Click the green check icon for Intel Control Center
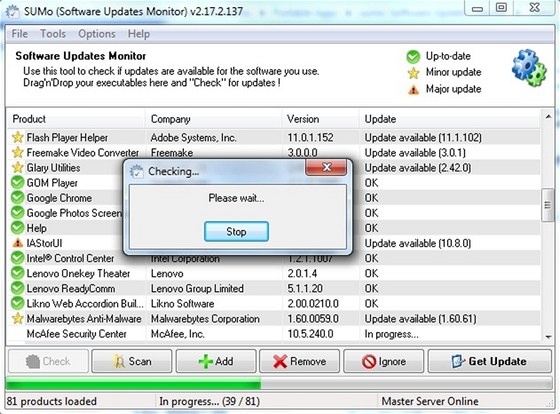560x414 pixels. (18, 258)
